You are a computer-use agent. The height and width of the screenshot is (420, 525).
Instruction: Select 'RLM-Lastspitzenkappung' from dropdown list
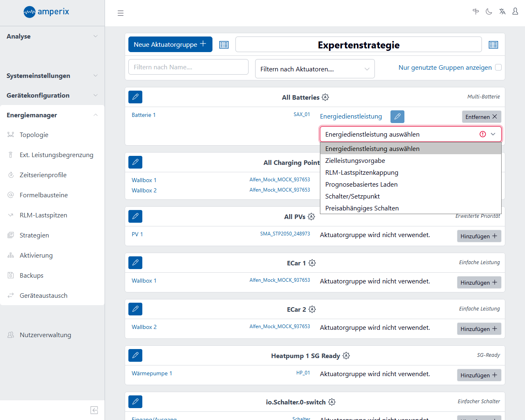click(361, 173)
